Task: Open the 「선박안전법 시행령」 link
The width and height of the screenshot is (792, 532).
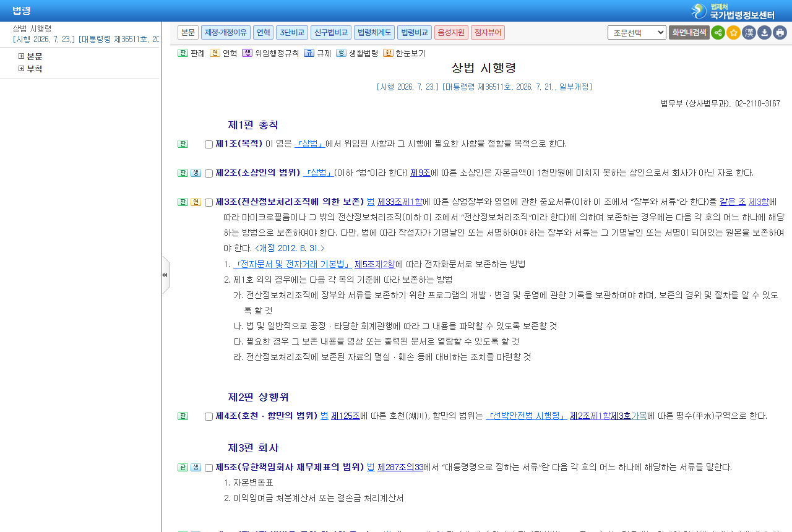Action: click(527, 416)
